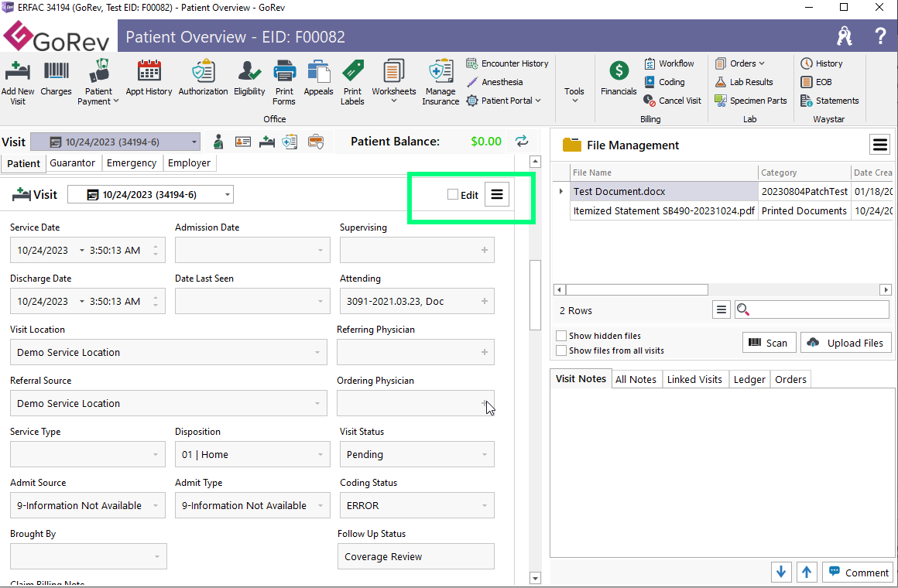Open Patient Payment menu
This screenshot has height=588, width=898.
click(98, 84)
